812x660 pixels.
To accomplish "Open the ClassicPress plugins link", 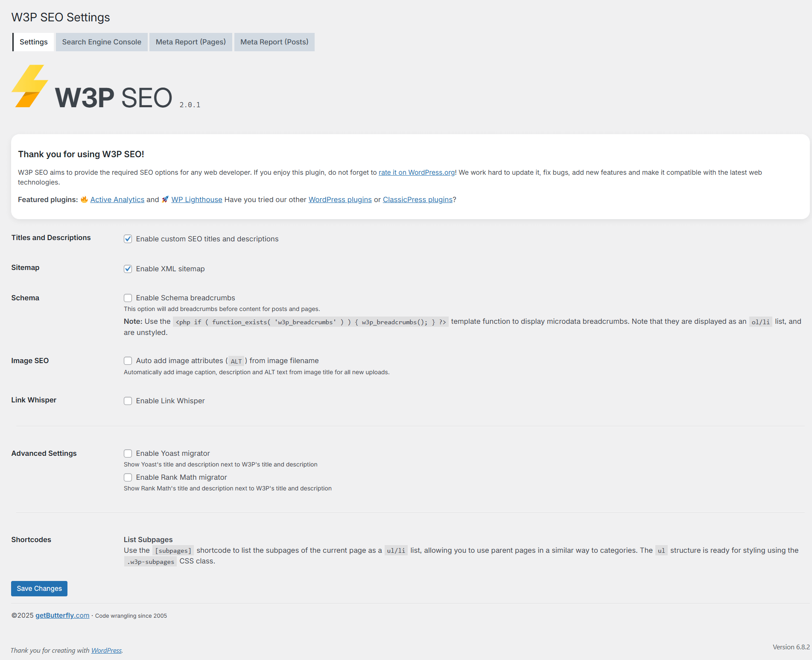I will 417,199.
